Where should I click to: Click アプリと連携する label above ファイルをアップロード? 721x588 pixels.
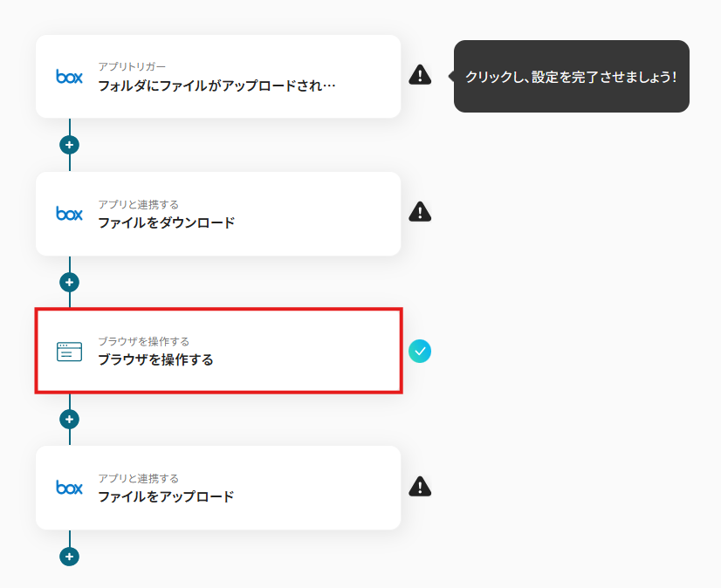(x=139, y=478)
